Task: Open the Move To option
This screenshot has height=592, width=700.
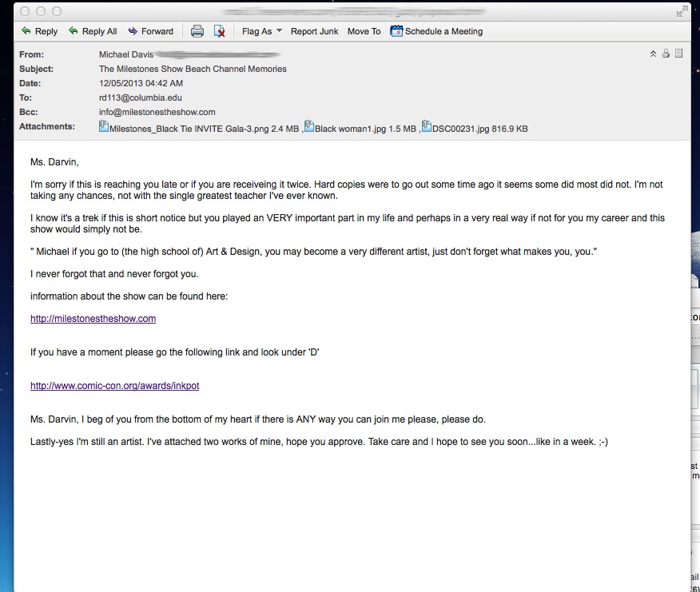Action: coord(364,31)
